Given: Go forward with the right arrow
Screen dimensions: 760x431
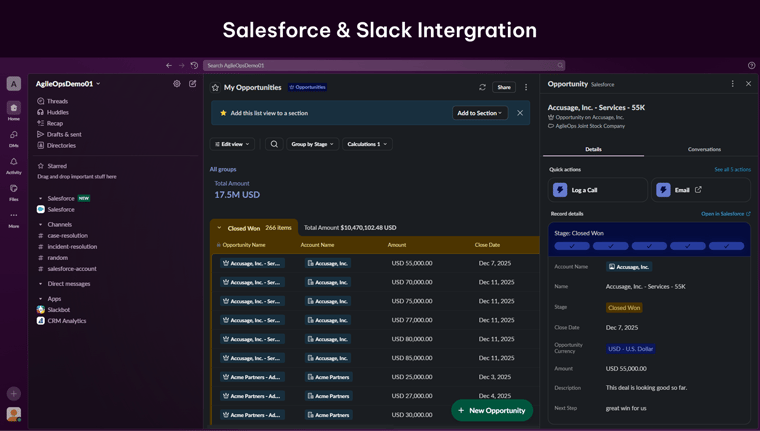Looking at the screenshot, I should [181, 65].
